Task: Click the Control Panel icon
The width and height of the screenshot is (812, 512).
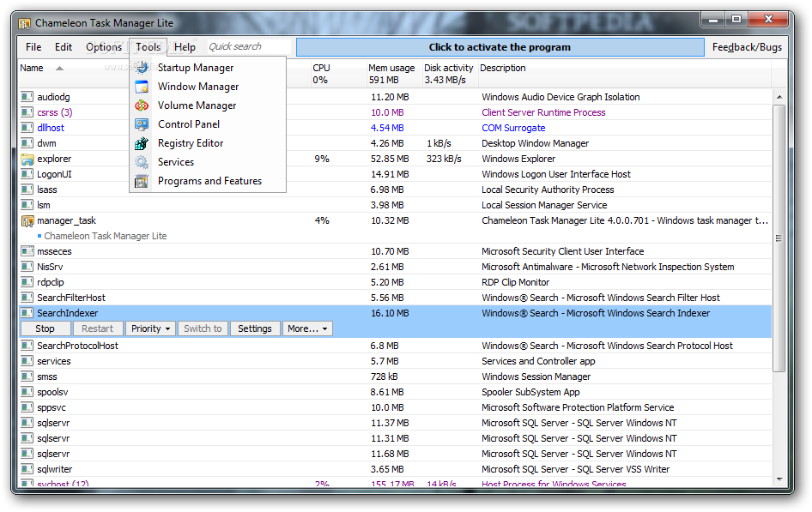Action: point(142,124)
